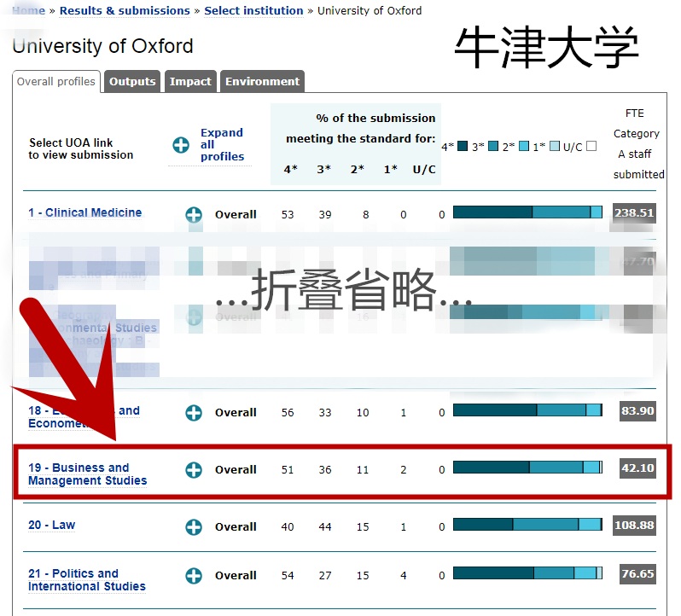This screenshot has height=616, width=681.
Task: Click FTE Category A staff submitted header
Action: tap(638, 143)
